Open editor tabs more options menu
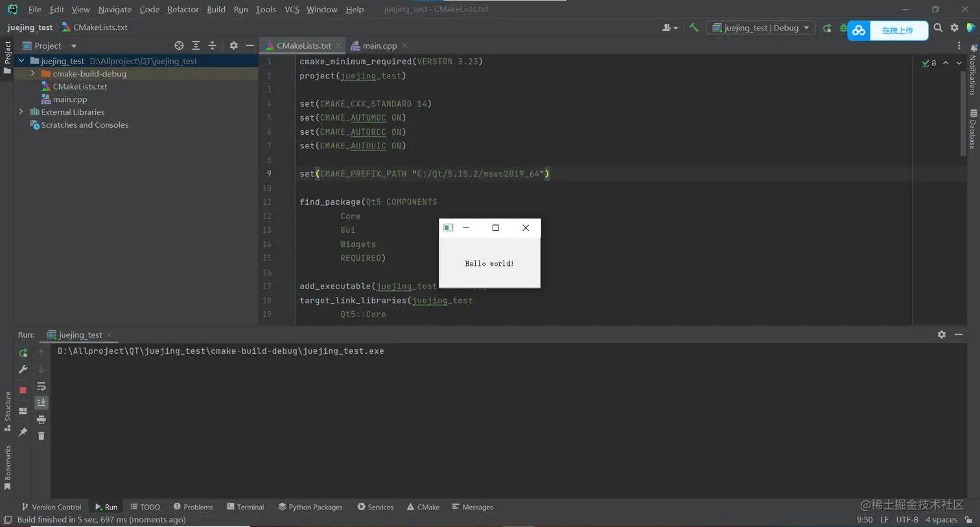Viewport: 980px width, 527px height. point(959,45)
